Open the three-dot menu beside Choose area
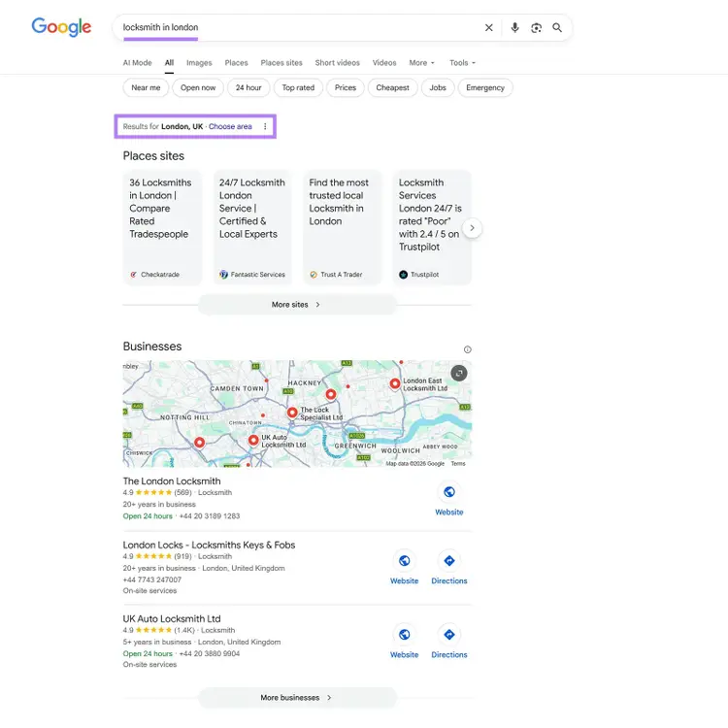The image size is (728, 728). pos(265,126)
